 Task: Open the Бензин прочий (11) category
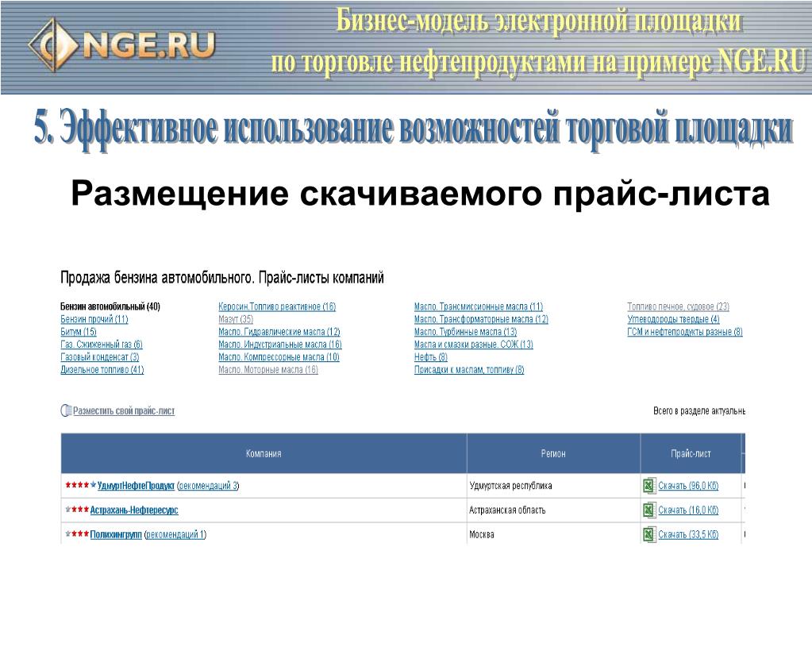(94, 319)
